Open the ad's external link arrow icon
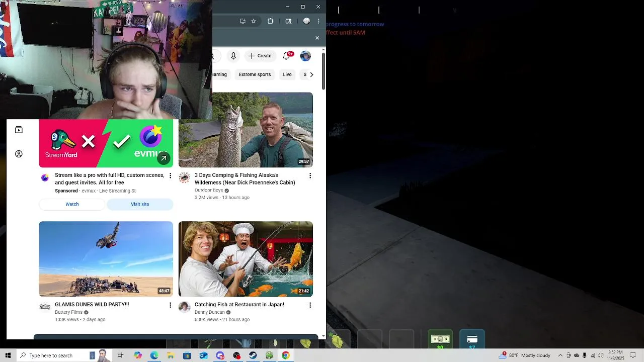644x362 pixels. tap(163, 158)
